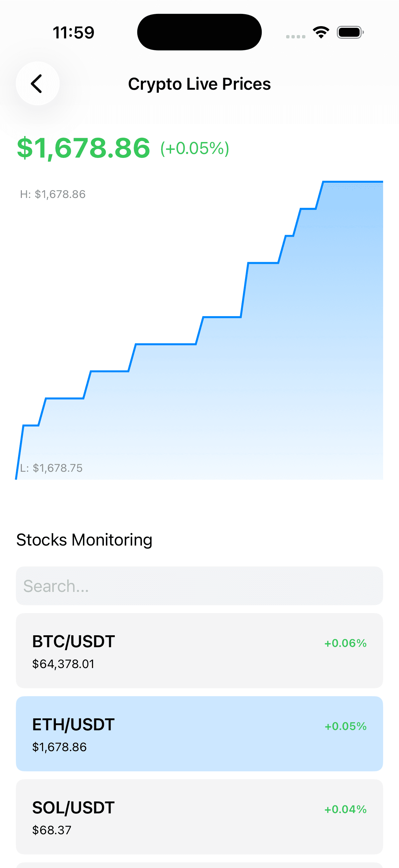Viewport: 399px width, 868px height.
Task: Tap the +0.06% change for BTC
Action: click(345, 643)
